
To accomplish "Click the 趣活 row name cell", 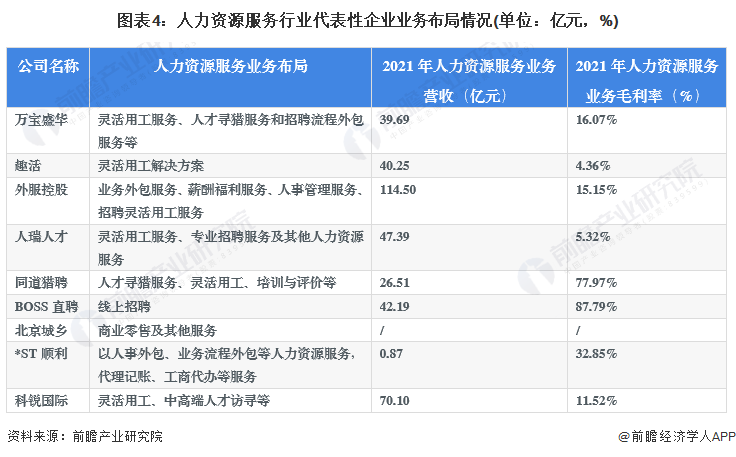I will click(28, 165).
